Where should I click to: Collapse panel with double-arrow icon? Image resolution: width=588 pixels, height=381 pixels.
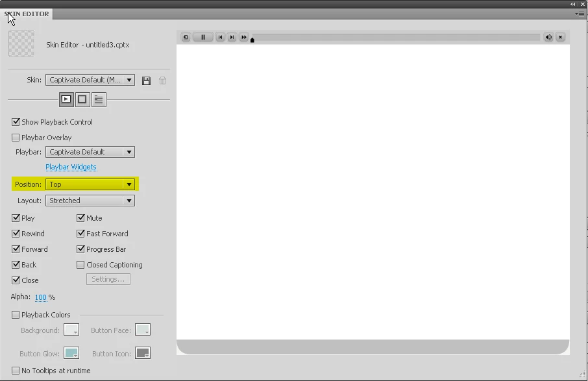[573, 4]
